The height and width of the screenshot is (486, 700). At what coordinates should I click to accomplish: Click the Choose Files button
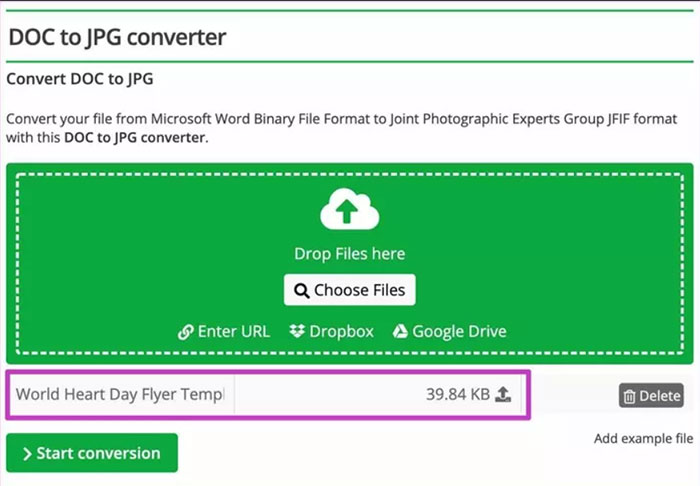coord(350,290)
